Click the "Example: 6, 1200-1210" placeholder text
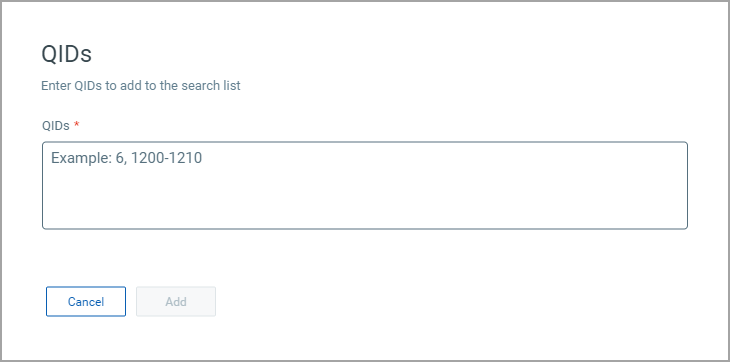The image size is (730, 362). click(x=127, y=158)
